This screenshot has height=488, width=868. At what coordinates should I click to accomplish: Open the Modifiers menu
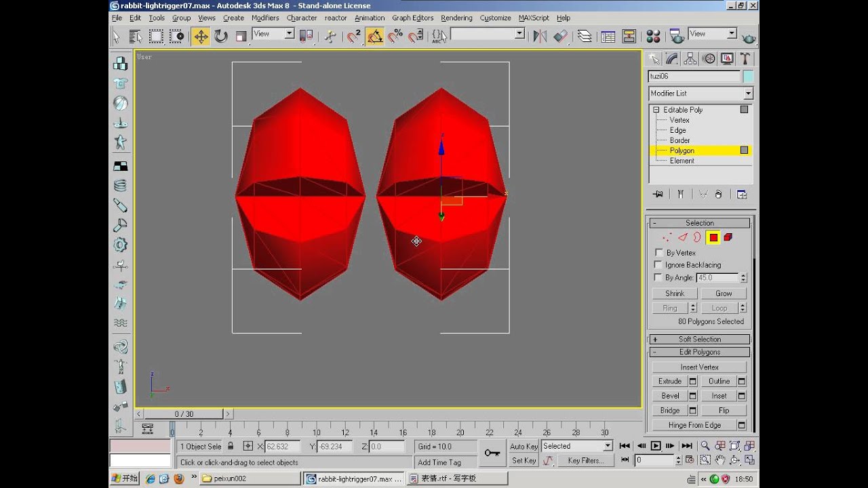265,18
